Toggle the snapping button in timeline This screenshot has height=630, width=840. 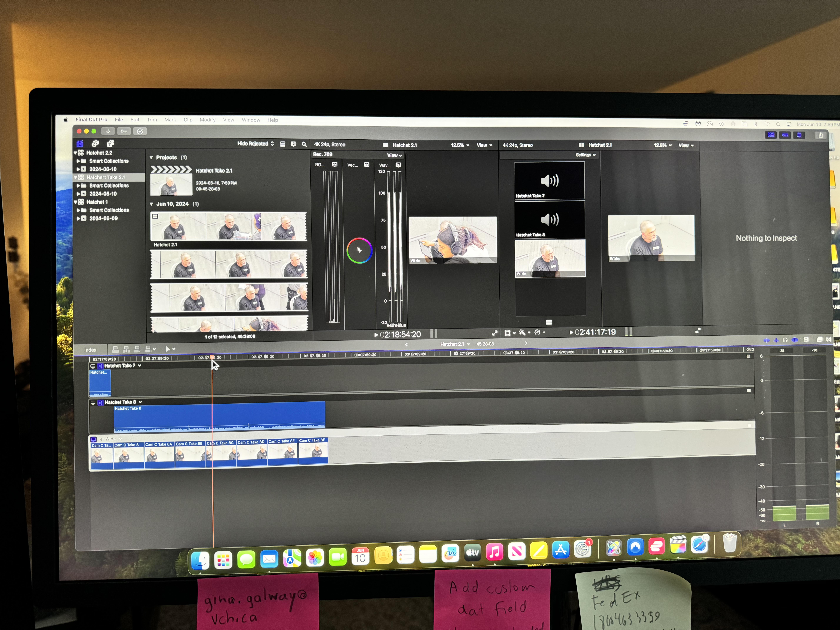point(795,340)
